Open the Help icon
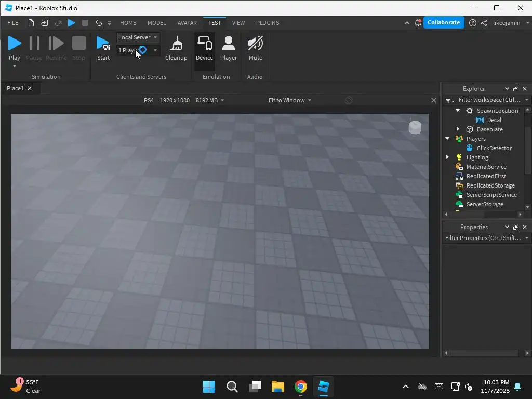Image resolution: width=532 pixels, height=399 pixels. point(472,23)
